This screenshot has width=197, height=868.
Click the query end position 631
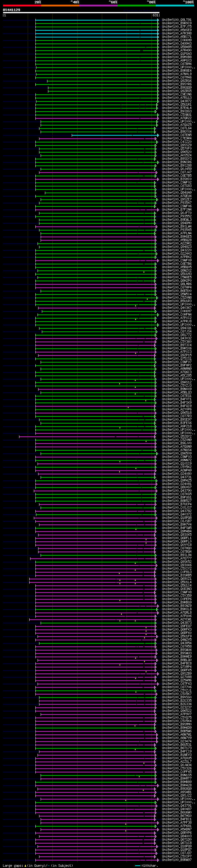[155, 15]
